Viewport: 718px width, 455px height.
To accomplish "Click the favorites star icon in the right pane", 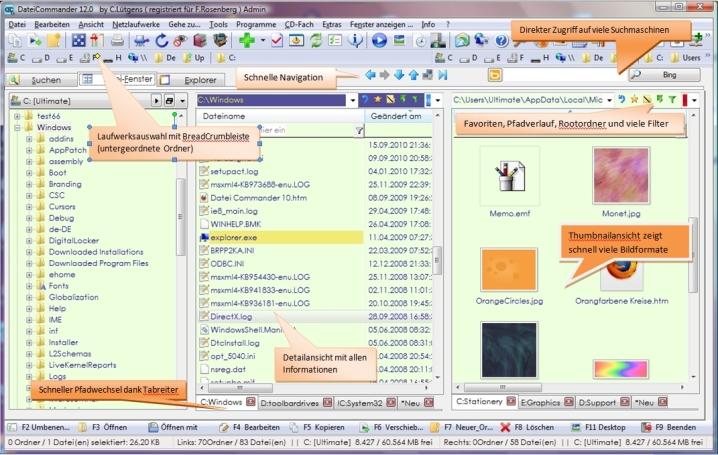I will [635, 100].
